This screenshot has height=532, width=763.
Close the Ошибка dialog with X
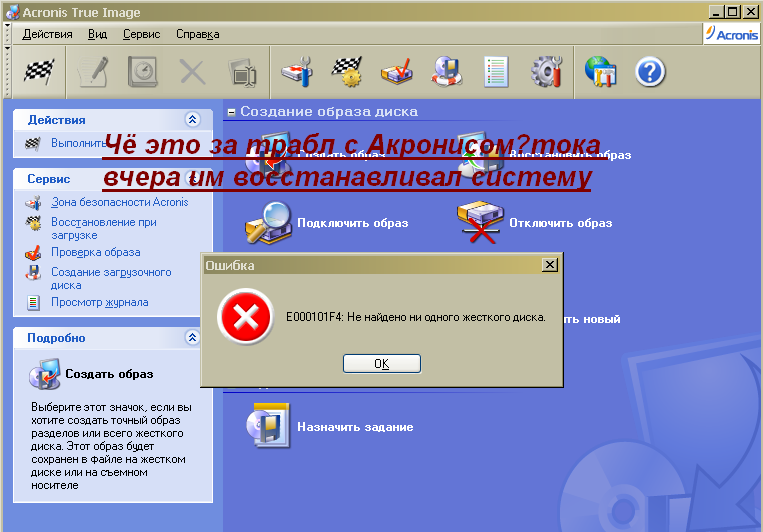coord(550,265)
